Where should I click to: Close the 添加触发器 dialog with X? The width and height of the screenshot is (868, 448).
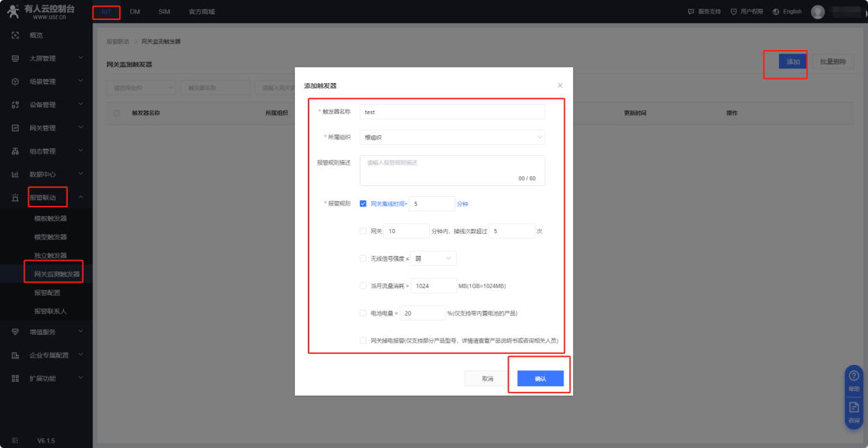point(559,86)
